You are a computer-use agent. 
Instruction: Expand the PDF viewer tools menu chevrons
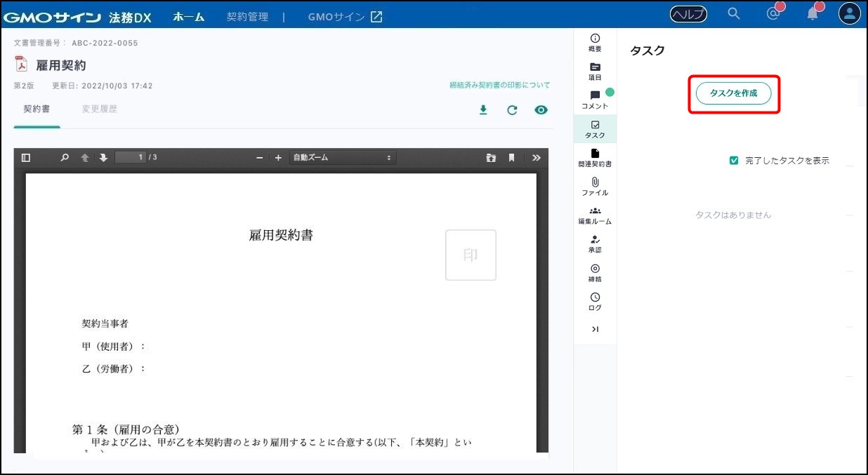[537, 158]
